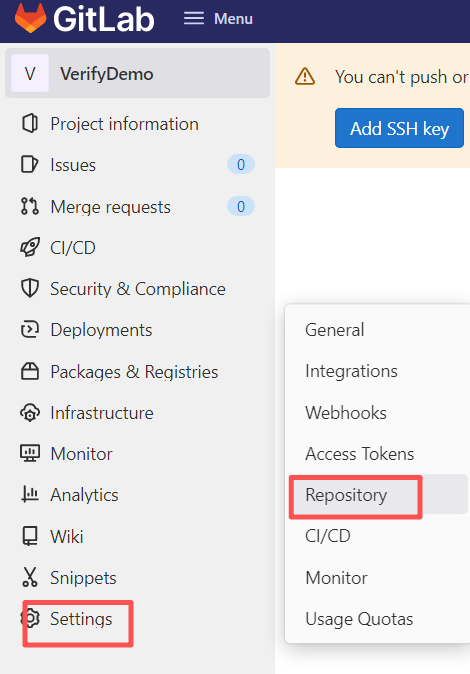
Task: Click the warning triangle alert icon
Action: (305, 77)
